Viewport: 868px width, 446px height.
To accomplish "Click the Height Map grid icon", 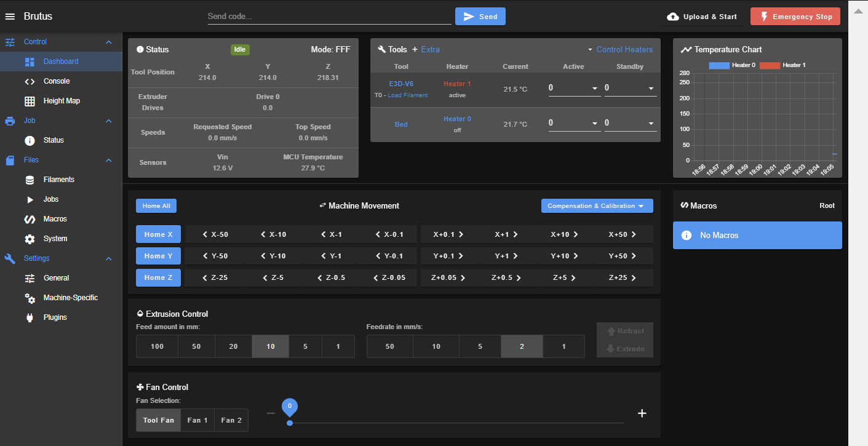I will (30, 101).
